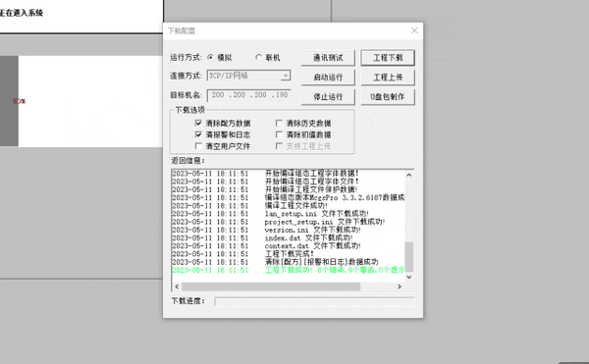Screen dimensions: 589x364
Task: Click the 通讯测试 button
Action: pyautogui.click(x=328, y=58)
